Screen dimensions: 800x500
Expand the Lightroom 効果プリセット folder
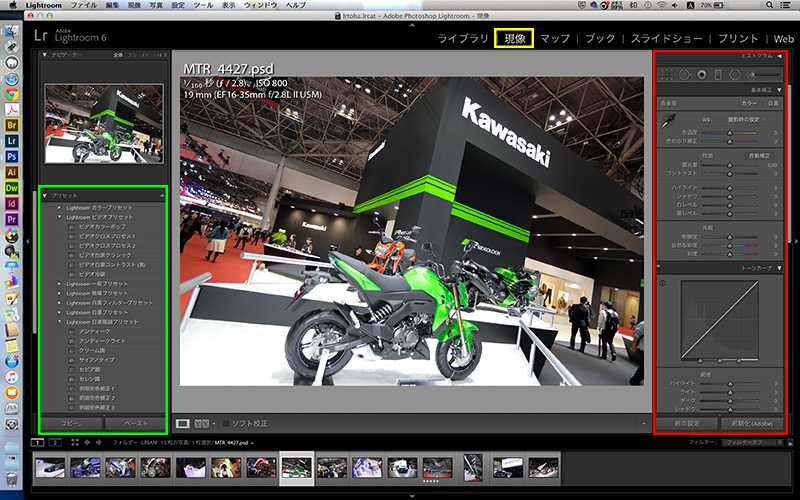pos(59,293)
